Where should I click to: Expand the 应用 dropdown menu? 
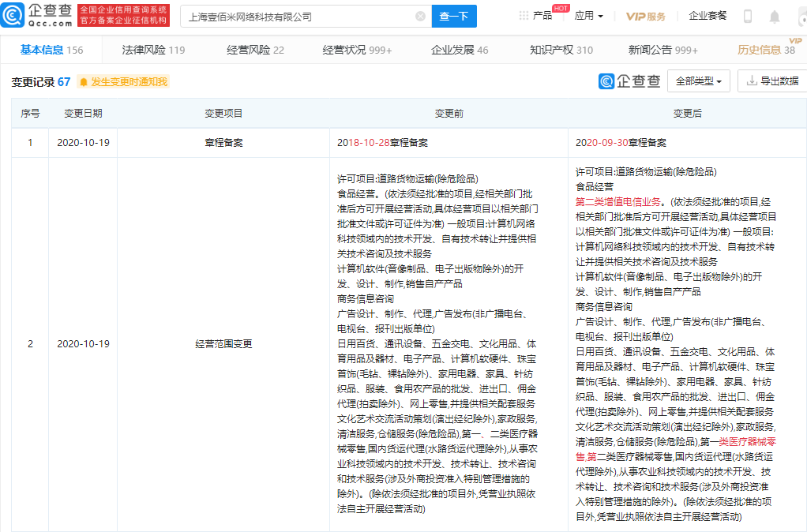tap(589, 16)
